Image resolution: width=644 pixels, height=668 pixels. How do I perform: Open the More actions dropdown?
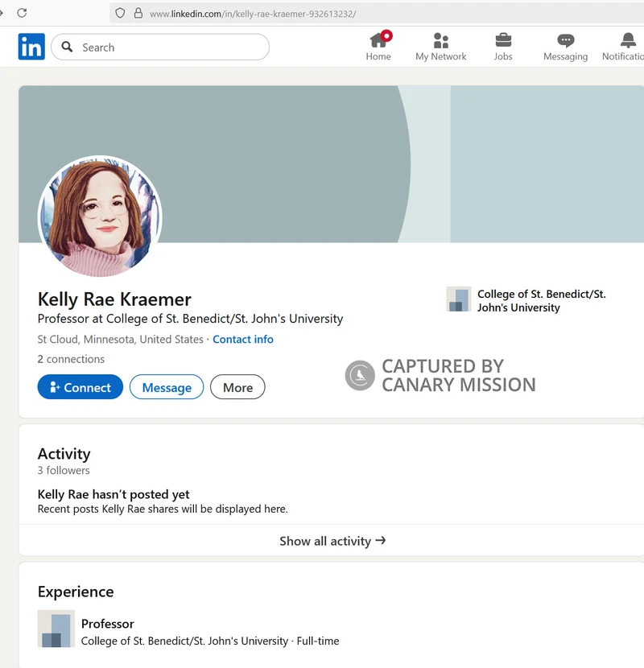[237, 387]
